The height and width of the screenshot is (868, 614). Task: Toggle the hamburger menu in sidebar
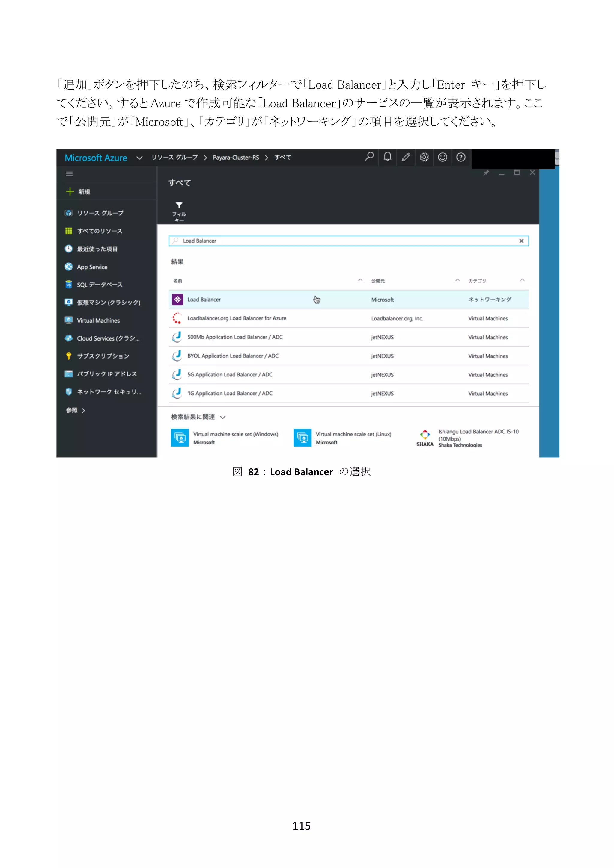click(x=69, y=174)
